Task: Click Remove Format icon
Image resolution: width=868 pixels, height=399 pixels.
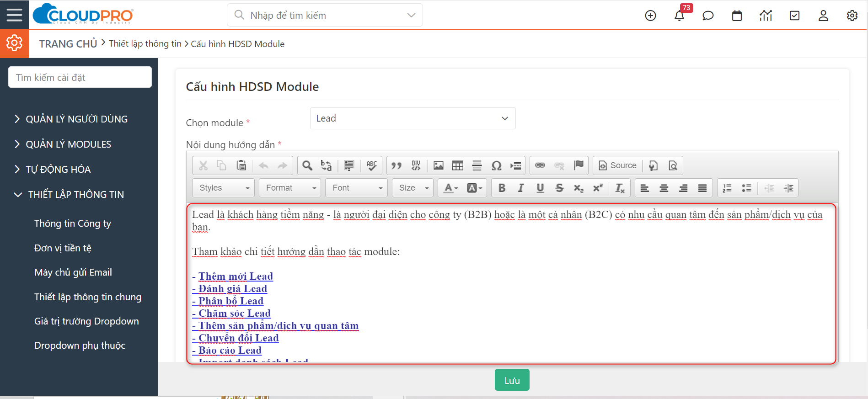Action: click(620, 188)
